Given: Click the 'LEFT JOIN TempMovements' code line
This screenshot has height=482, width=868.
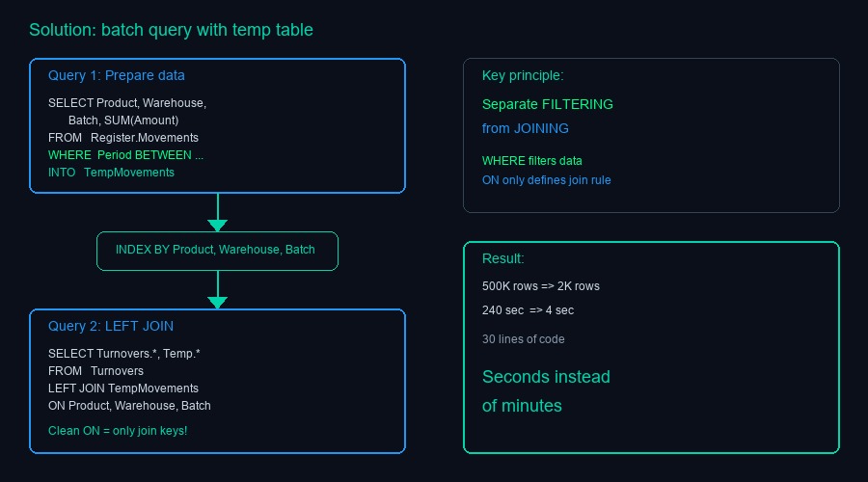Looking at the screenshot, I should 123,388.
